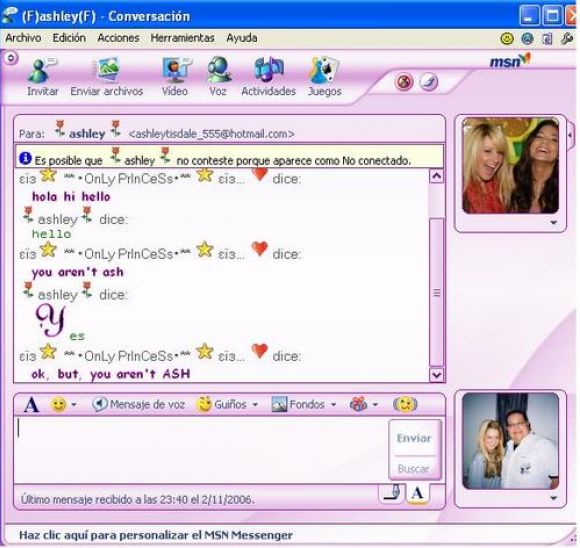Click the block contact red icon

coord(404,81)
